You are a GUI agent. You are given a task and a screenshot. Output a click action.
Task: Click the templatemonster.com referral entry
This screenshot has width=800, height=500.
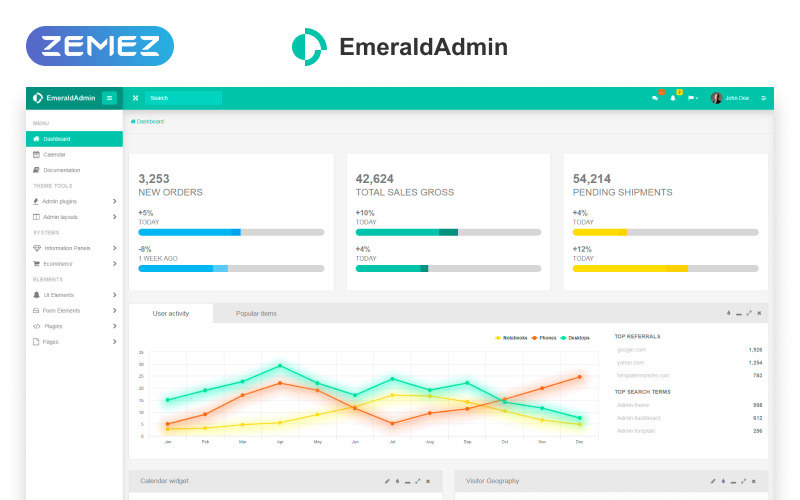point(643,376)
